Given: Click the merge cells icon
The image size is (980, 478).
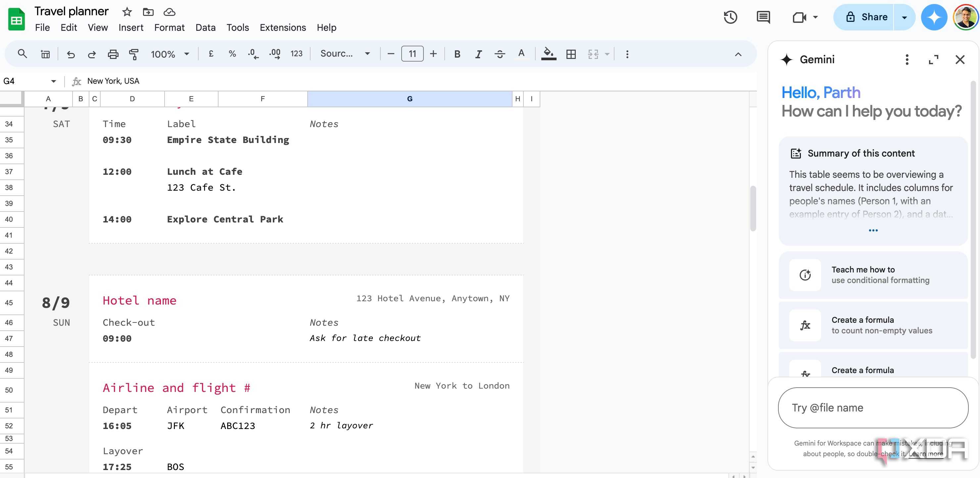Looking at the screenshot, I should coord(593,54).
